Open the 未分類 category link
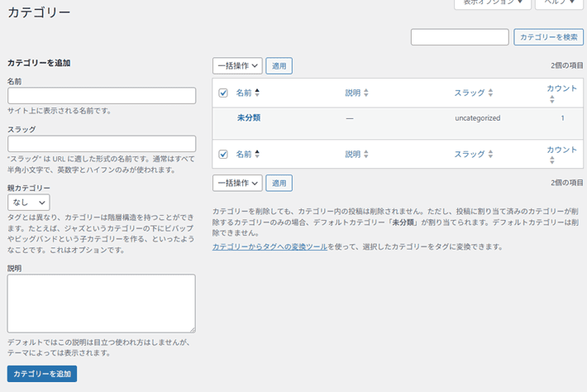 (x=248, y=118)
